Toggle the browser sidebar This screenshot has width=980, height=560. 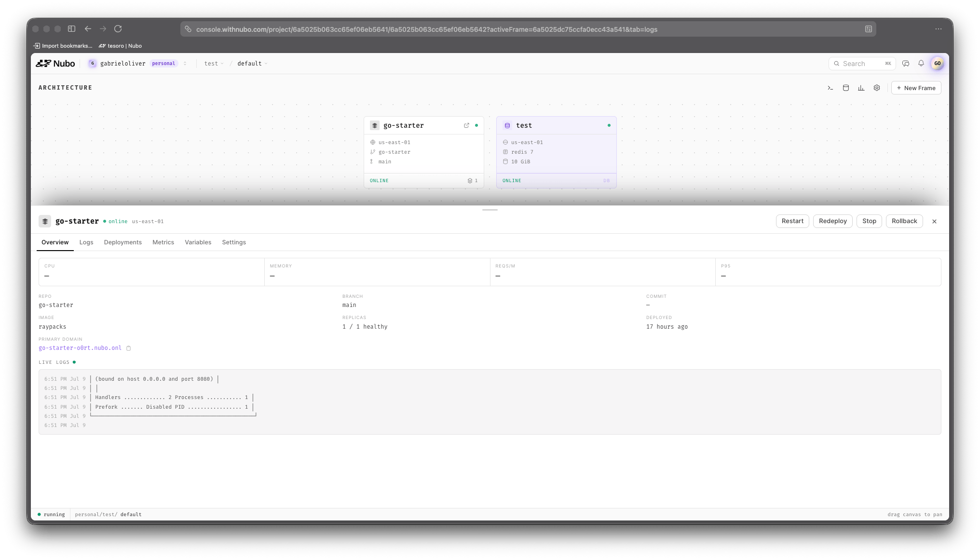pos(71,29)
